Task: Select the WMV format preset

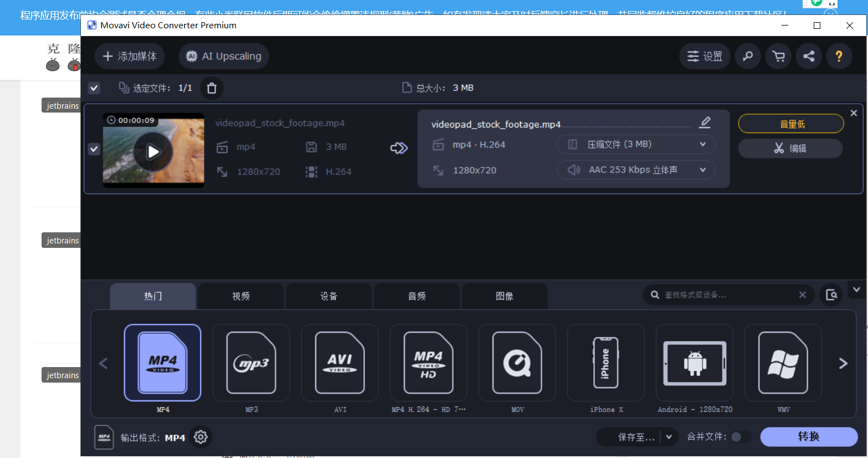Action: coord(783,363)
